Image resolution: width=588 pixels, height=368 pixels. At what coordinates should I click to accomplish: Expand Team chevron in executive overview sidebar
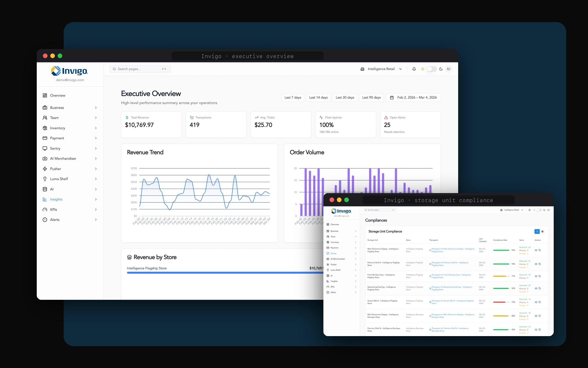(x=96, y=118)
